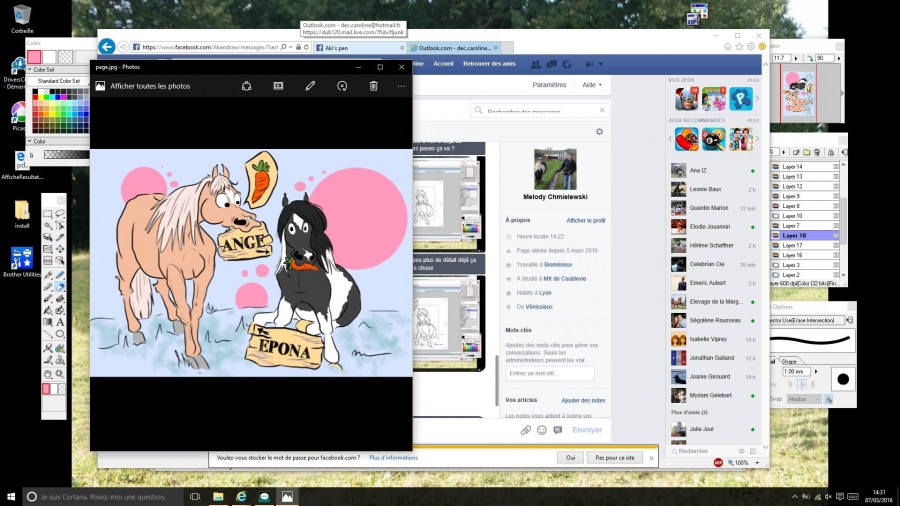Show next recommended games with right chevron

tap(757, 139)
